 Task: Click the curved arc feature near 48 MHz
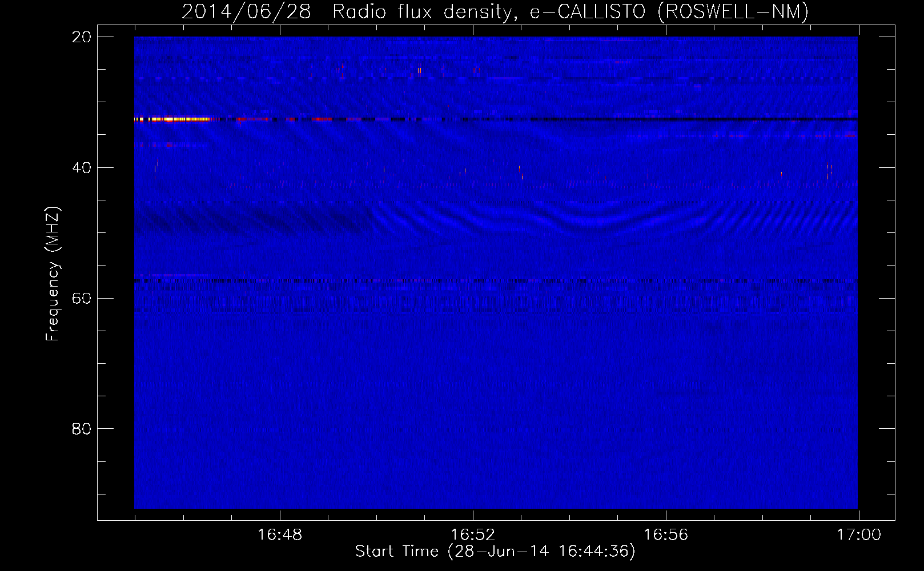(x=594, y=220)
